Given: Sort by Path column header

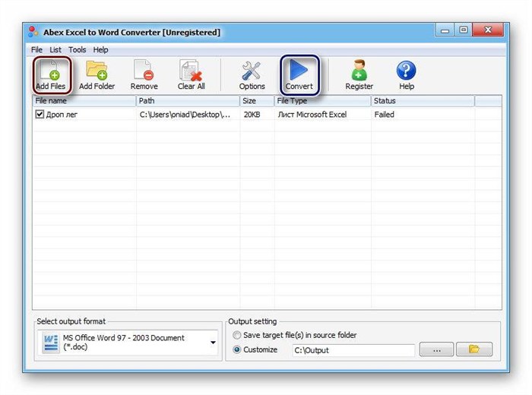Looking at the screenshot, I should click(188, 101).
